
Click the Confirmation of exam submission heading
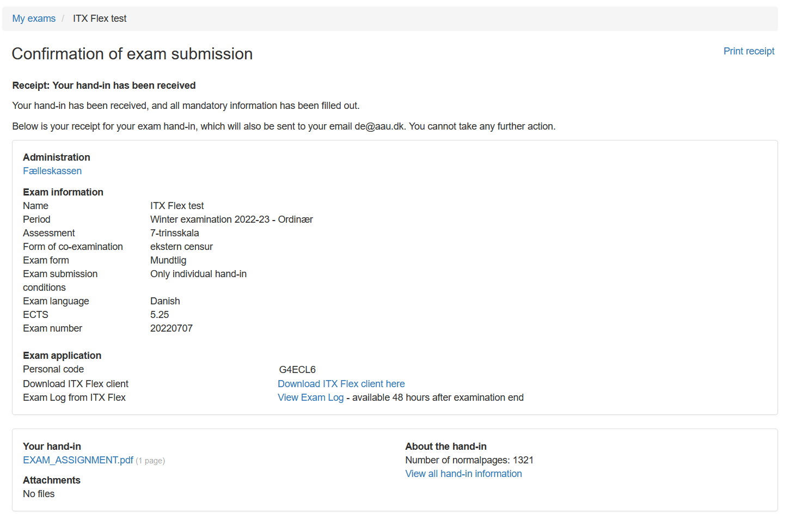[x=132, y=54]
